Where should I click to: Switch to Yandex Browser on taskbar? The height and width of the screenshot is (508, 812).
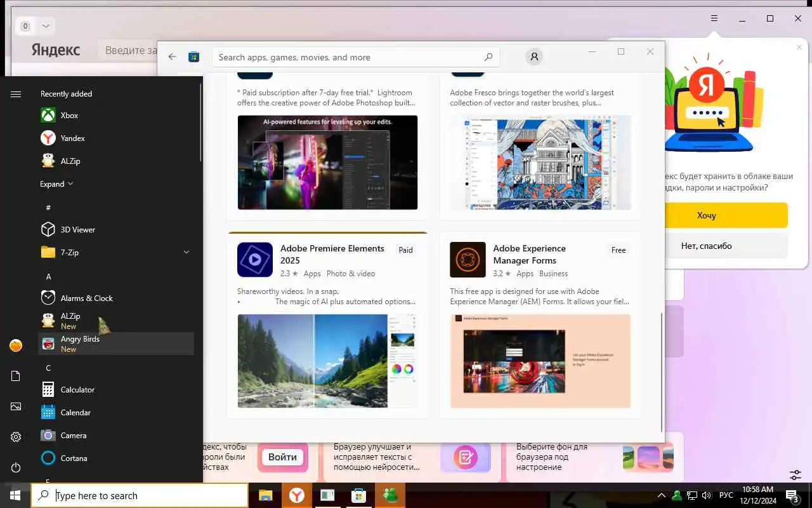[296, 495]
